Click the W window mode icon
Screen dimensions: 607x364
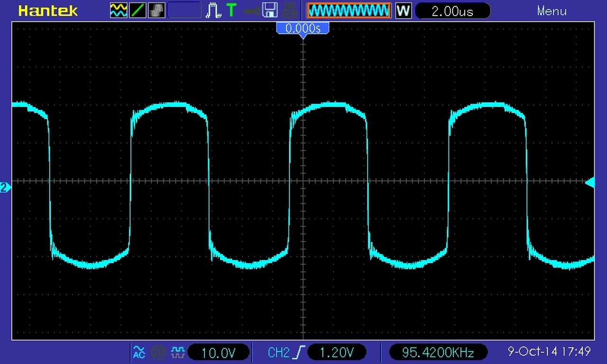point(403,10)
